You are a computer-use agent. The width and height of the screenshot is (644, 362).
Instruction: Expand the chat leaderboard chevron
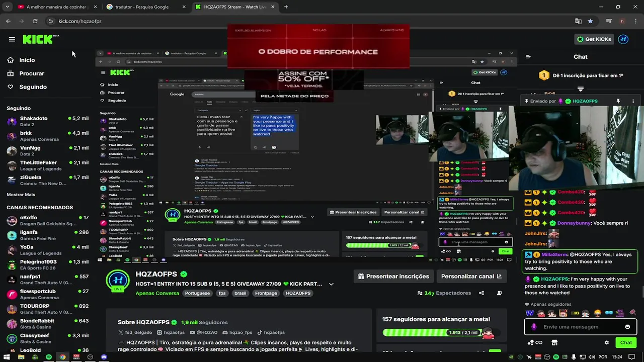pos(581,89)
